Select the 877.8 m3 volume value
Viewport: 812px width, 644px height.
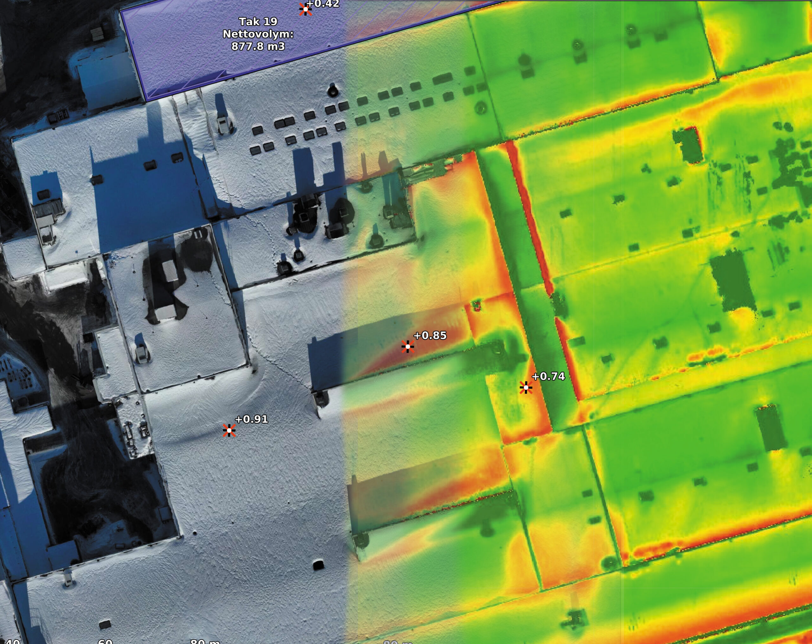(x=258, y=46)
